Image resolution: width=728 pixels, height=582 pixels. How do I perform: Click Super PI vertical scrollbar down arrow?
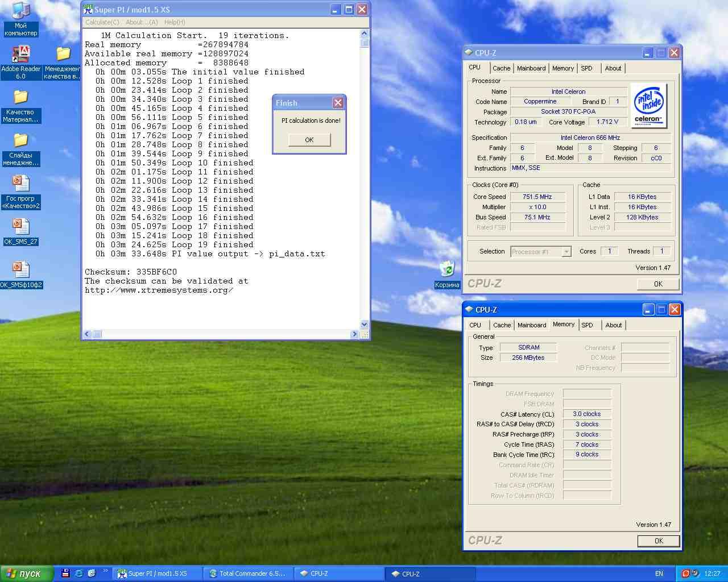(x=365, y=324)
